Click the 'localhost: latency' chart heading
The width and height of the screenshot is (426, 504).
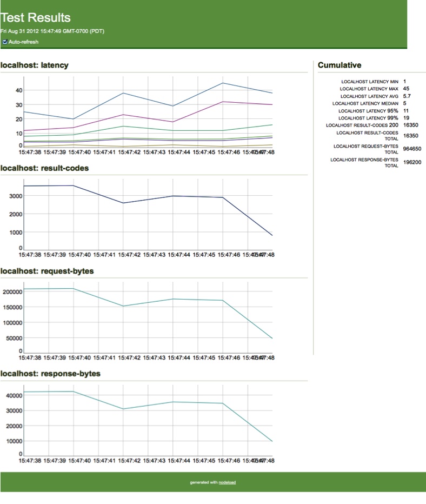coord(35,65)
